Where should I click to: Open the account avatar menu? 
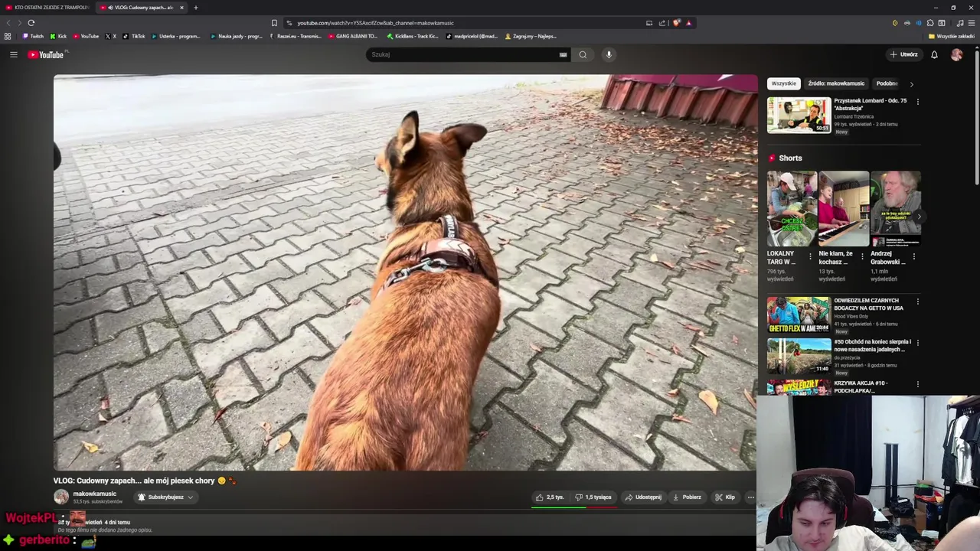956,54
